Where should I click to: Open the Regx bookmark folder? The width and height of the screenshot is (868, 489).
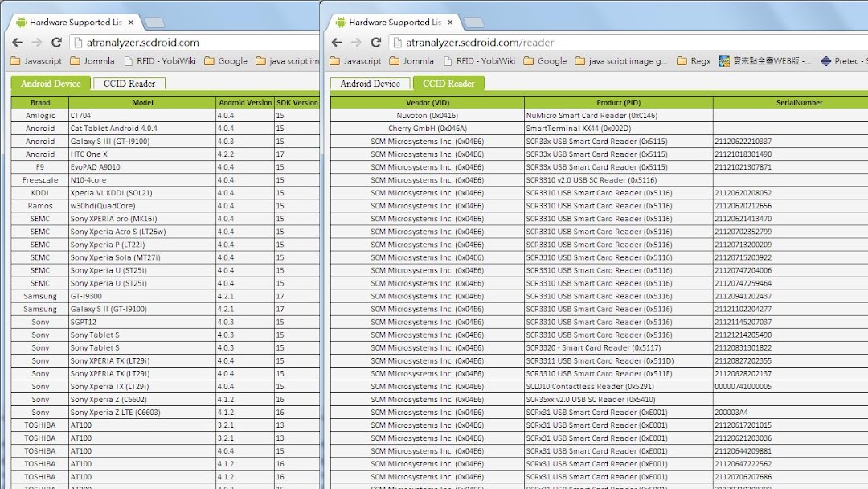pyautogui.click(x=694, y=61)
